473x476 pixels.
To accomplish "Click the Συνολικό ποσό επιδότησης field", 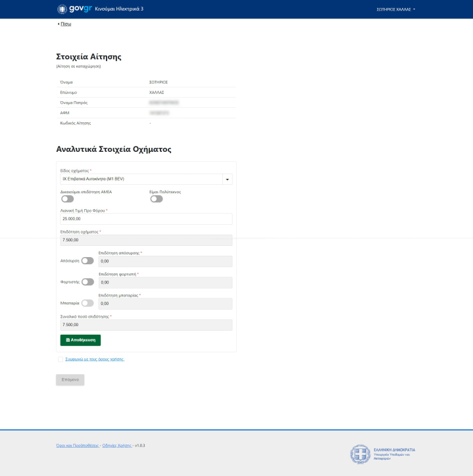I will 146,325.
